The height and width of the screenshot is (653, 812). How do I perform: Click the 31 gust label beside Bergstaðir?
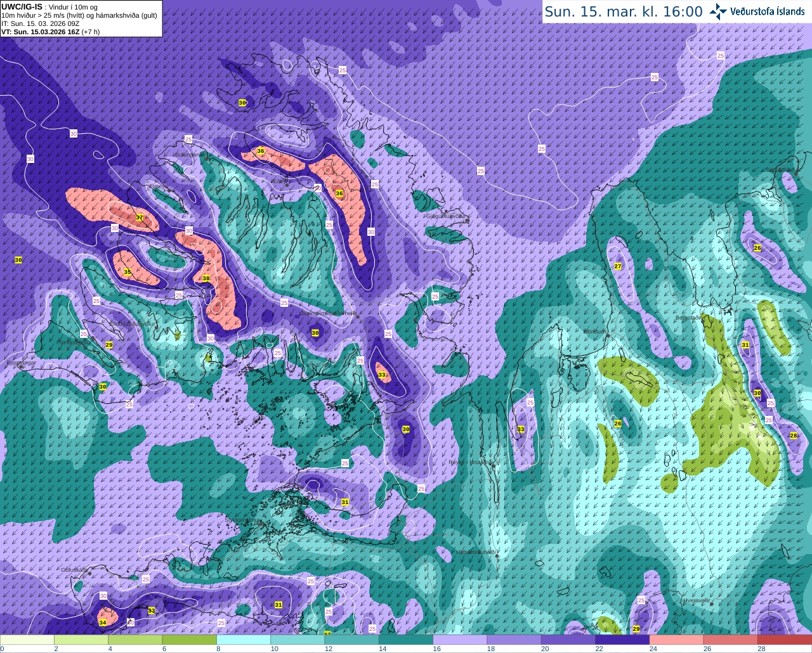(745, 345)
